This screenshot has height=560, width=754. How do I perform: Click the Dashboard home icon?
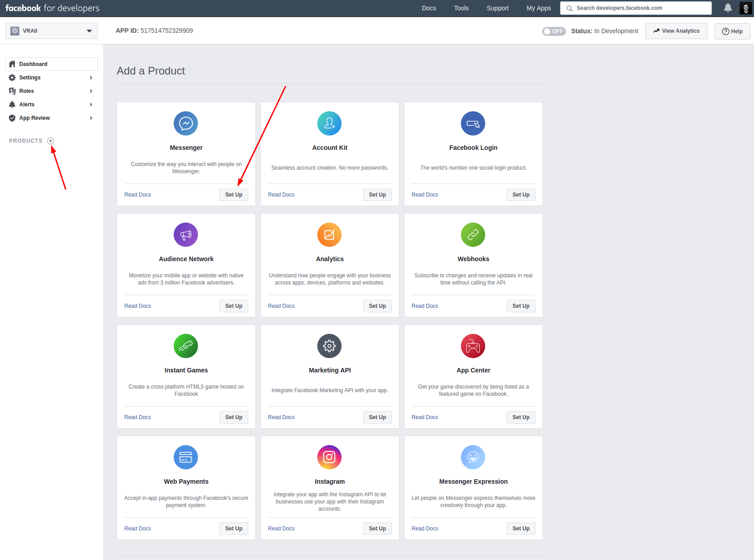12,64
